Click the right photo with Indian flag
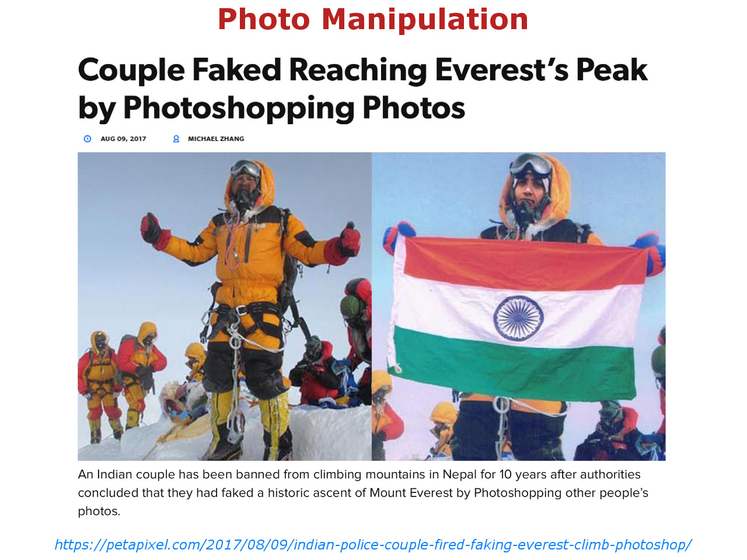 pyautogui.click(x=519, y=306)
